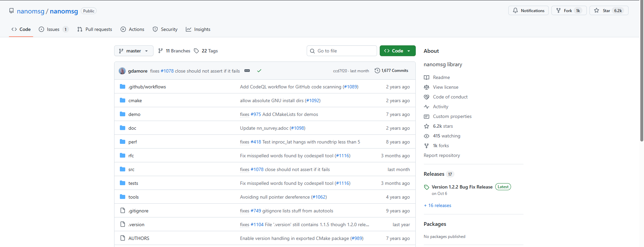Open the Pull requests tab

click(x=95, y=29)
